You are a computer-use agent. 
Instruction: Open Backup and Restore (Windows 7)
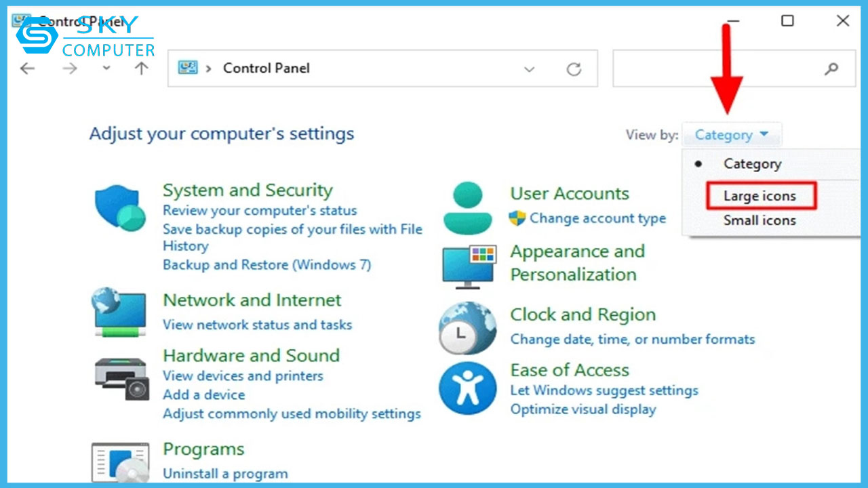267,264
